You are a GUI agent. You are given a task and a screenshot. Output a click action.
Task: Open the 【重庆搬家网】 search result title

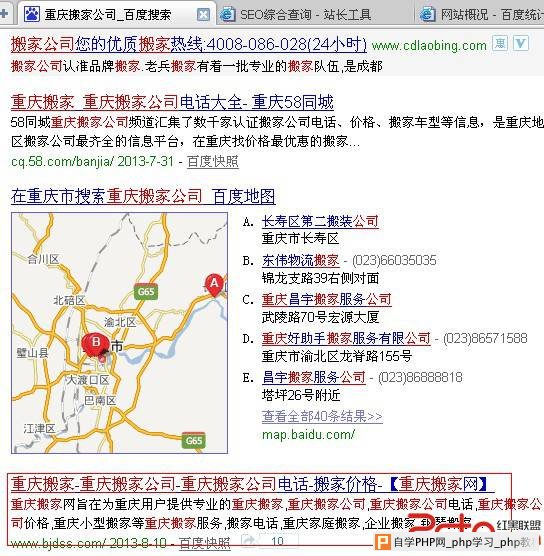point(252,484)
